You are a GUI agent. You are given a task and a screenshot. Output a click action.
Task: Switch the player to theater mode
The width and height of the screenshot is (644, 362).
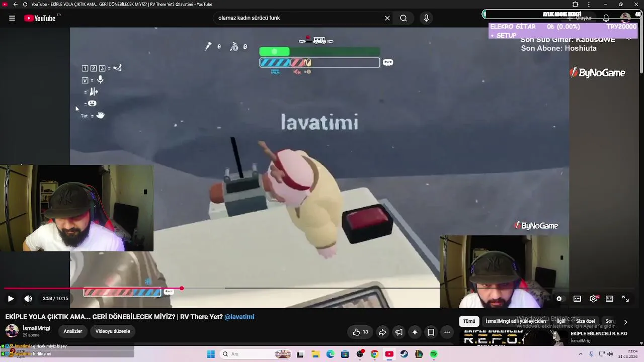pyautogui.click(x=609, y=299)
